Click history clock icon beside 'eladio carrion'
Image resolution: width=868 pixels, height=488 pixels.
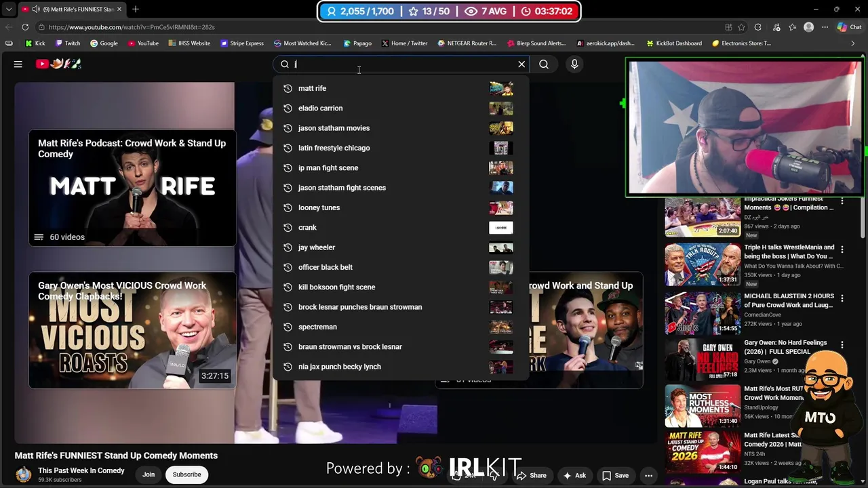(x=288, y=108)
